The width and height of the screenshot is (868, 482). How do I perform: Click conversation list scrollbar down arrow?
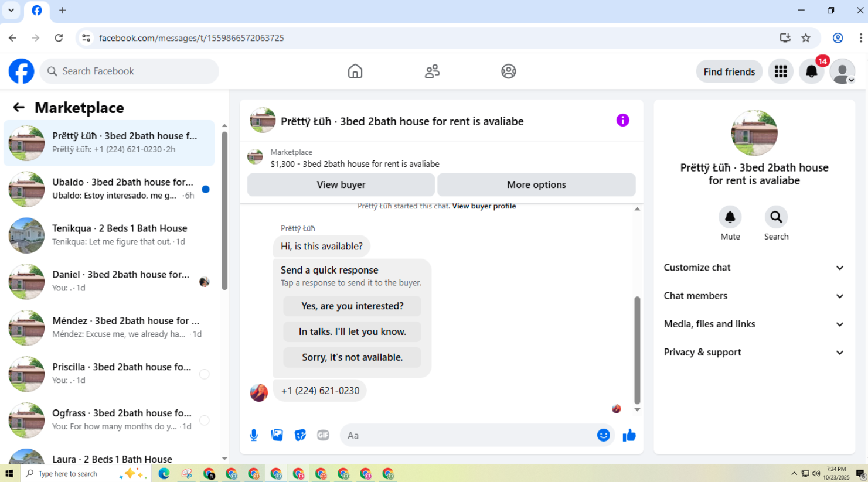[224, 459]
